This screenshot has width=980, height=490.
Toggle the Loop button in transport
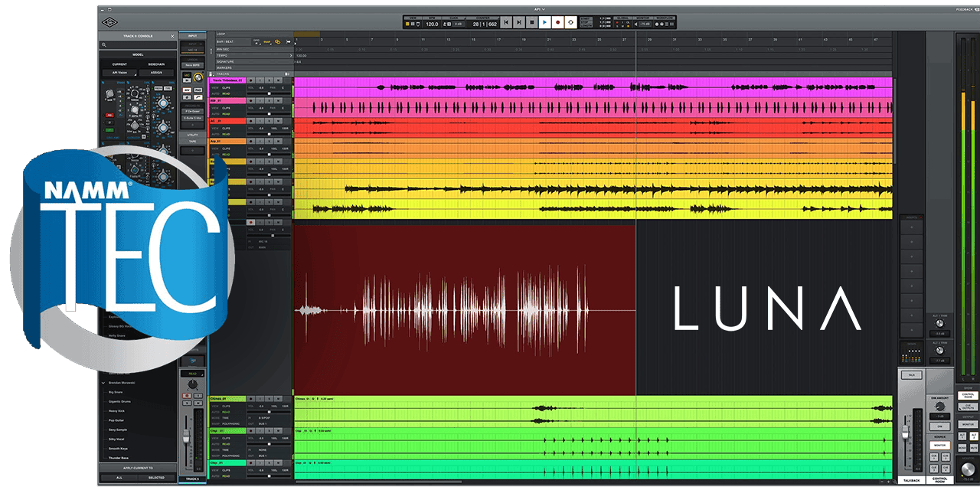tap(570, 23)
